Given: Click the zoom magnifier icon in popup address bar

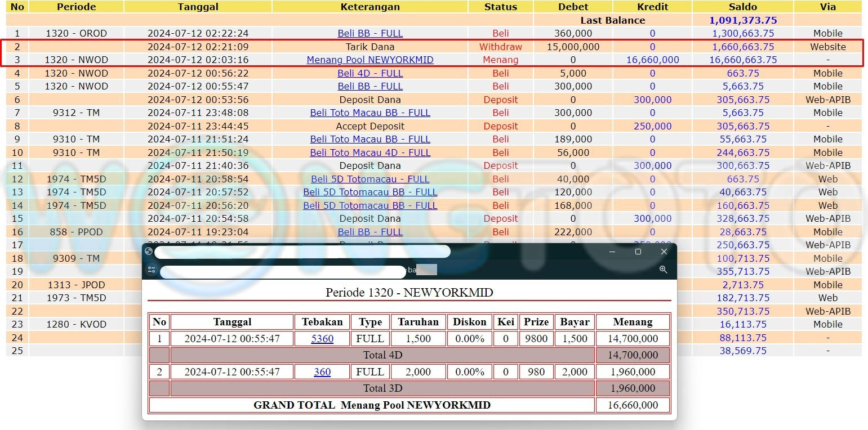Looking at the screenshot, I should click(x=663, y=270).
